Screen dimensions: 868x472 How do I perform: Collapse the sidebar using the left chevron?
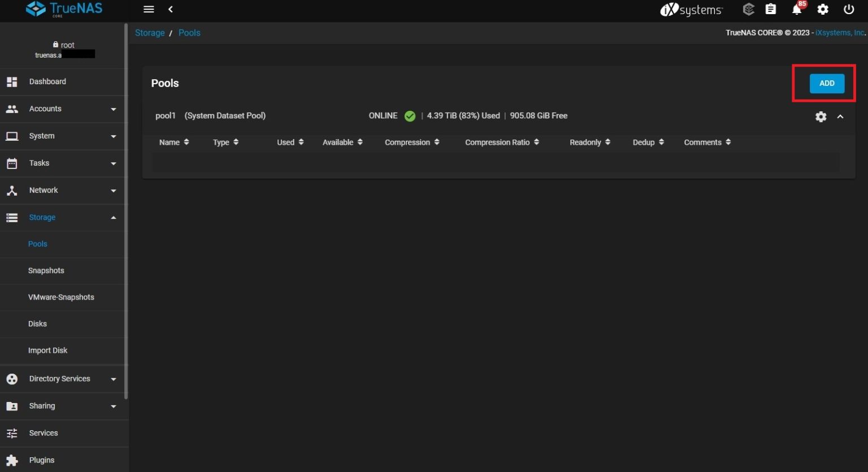170,9
